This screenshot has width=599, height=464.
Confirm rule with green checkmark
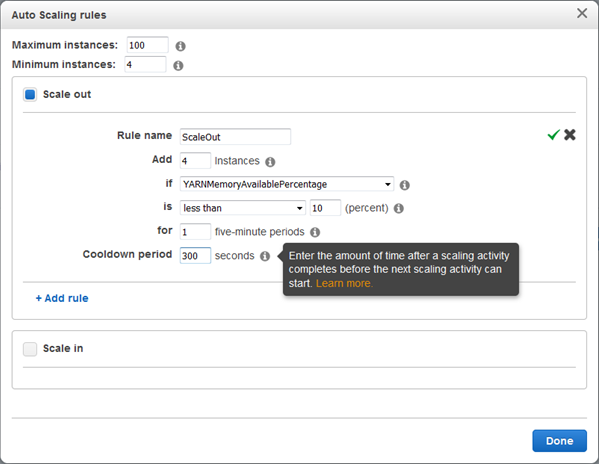pyautogui.click(x=554, y=135)
